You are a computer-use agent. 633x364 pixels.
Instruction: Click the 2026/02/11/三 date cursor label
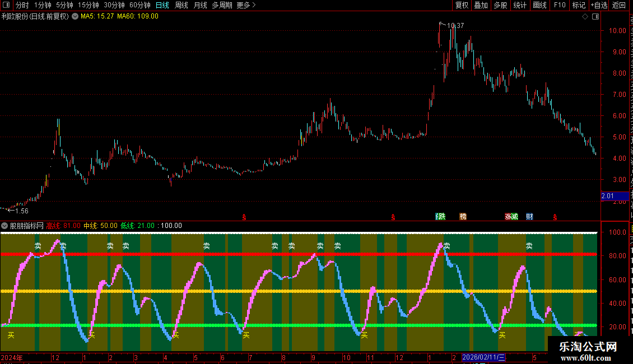[x=483, y=357]
